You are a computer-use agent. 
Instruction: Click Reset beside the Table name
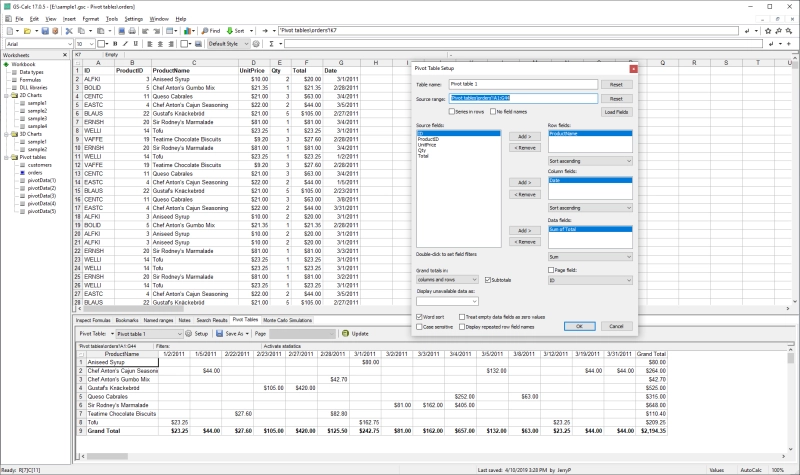(x=616, y=85)
